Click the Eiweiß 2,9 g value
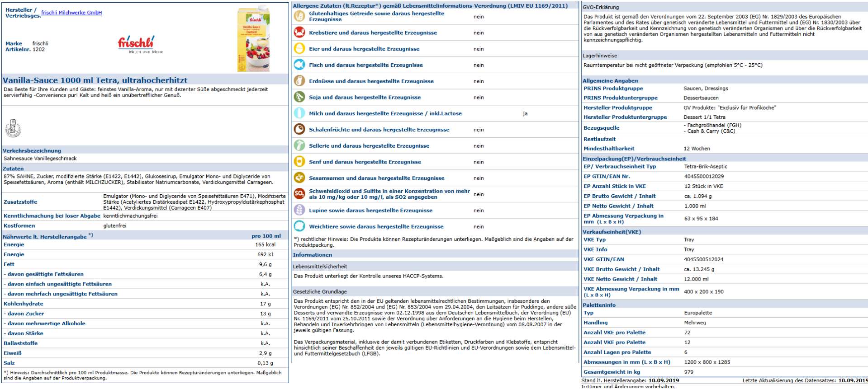This screenshot has width=868, height=389. [265, 353]
